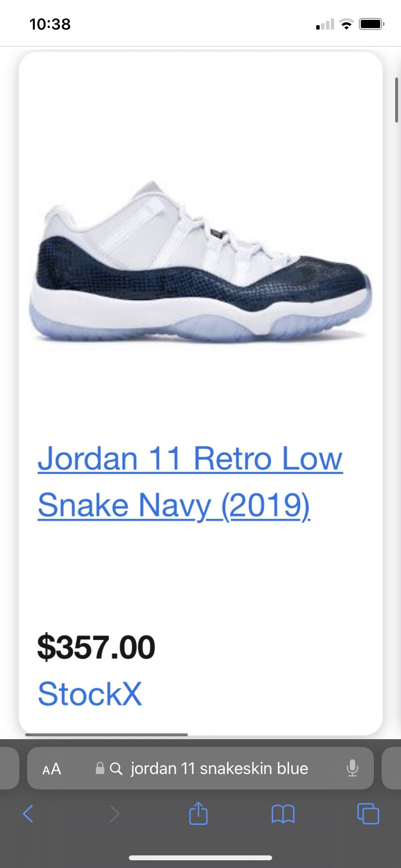Open the share sheet icon
The width and height of the screenshot is (401, 868).
click(x=198, y=813)
